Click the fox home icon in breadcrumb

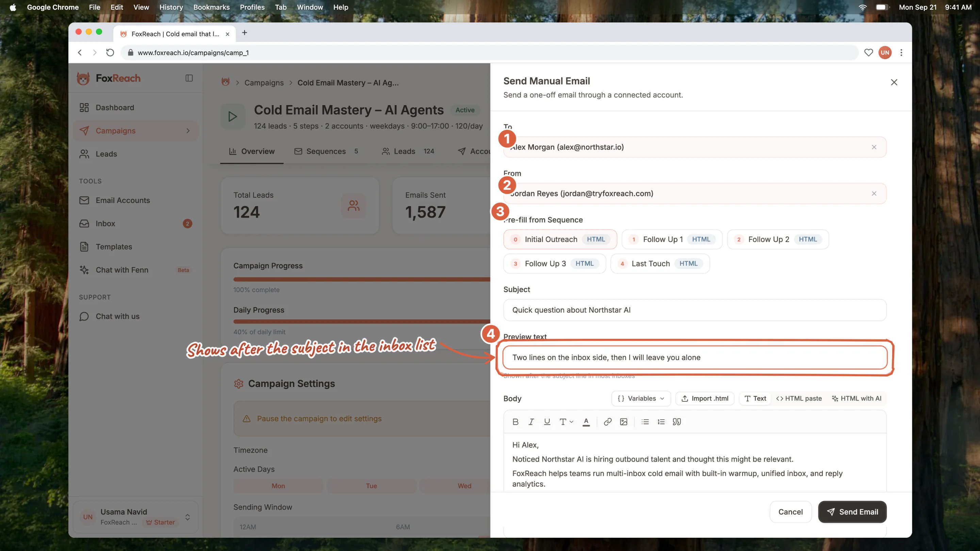[226, 82]
